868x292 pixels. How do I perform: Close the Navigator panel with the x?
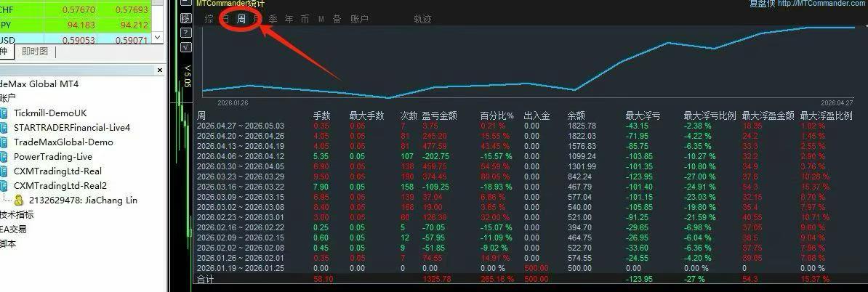click(x=160, y=70)
